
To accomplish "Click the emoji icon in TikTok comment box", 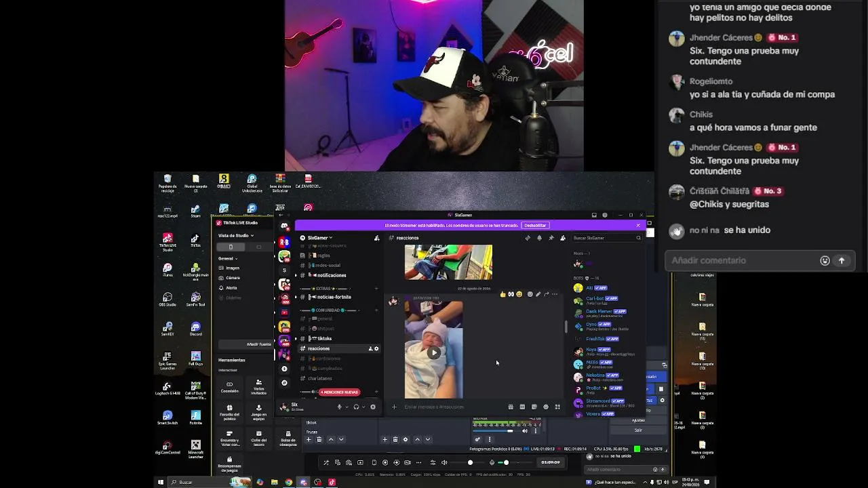I will pos(825,260).
